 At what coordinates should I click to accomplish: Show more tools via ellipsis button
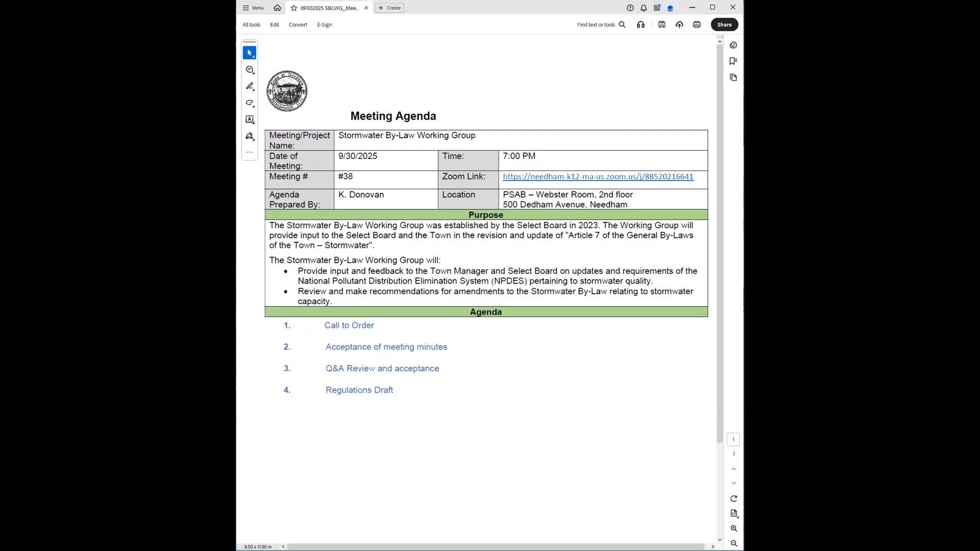[250, 152]
